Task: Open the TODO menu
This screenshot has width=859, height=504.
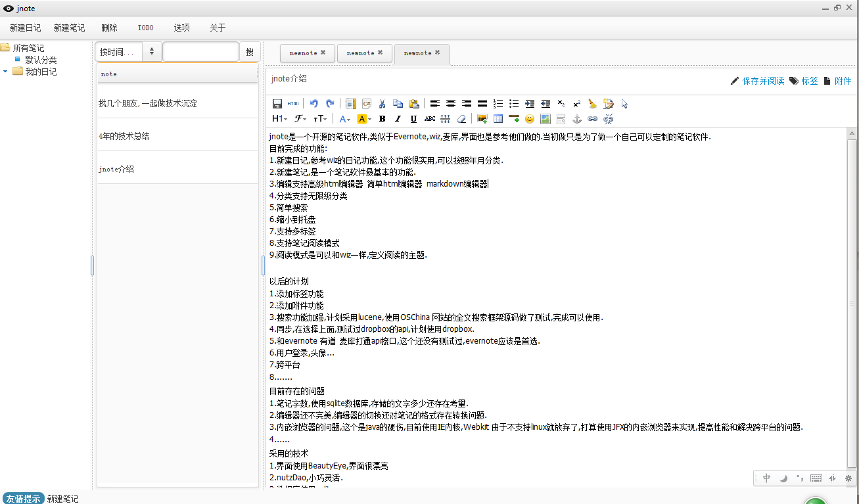Action: pos(145,28)
